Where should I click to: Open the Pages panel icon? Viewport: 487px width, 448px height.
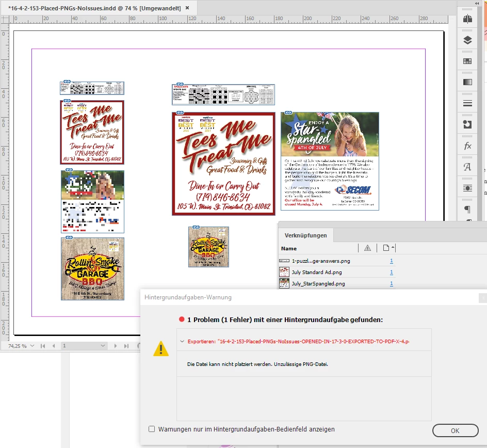(467, 19)
